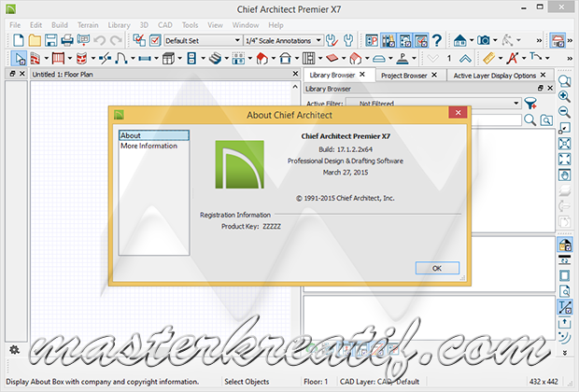Screen dimensions: 579x392
Task: Click the library search magnifier icon
Action: pyautogui.click(x=530, y=120)
